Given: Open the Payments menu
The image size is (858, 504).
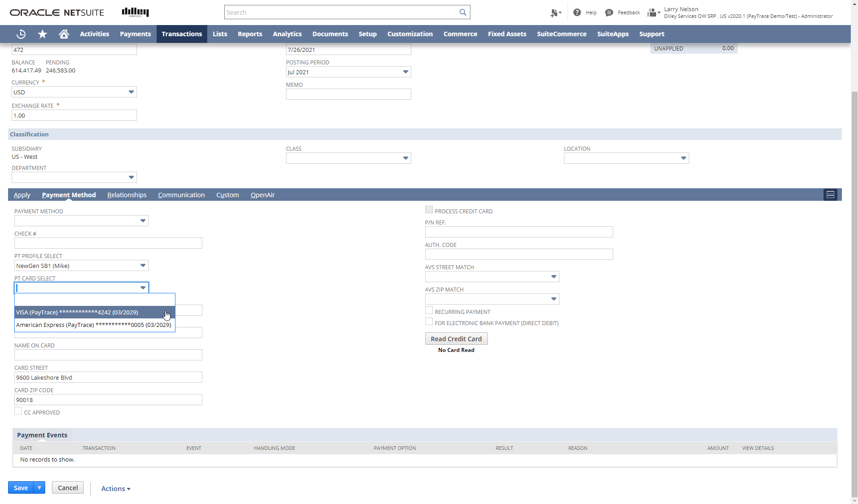Looking at the screenshot, I should [135, 34].
